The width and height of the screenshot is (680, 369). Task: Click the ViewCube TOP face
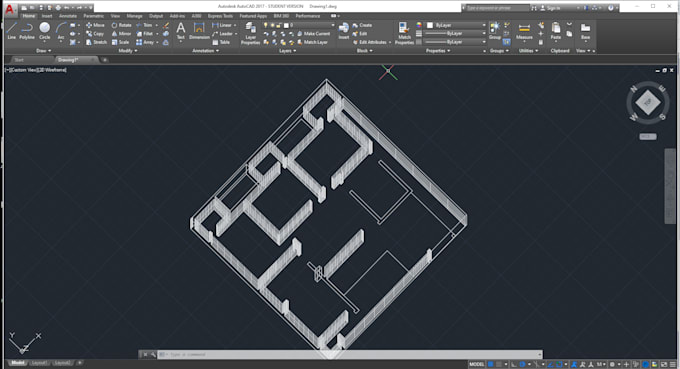pyautogui.click(x=647, y=102)
